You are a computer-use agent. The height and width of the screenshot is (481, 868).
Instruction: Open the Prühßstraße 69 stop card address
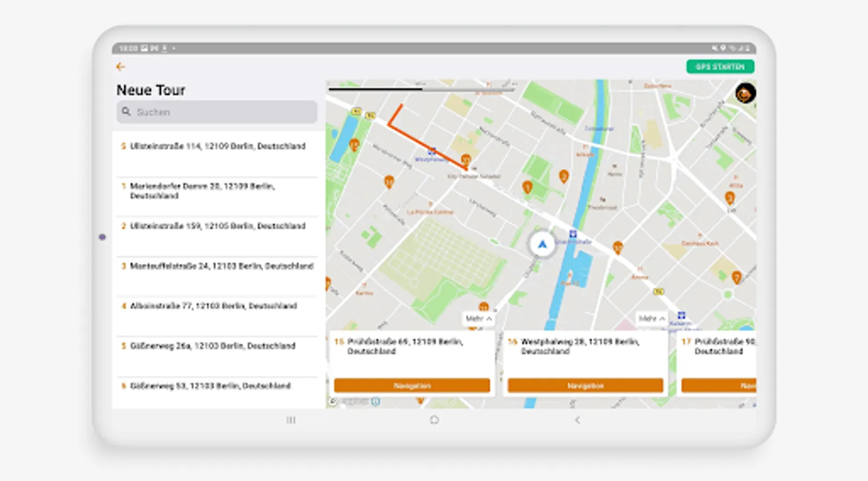click(x=405, y=346)
